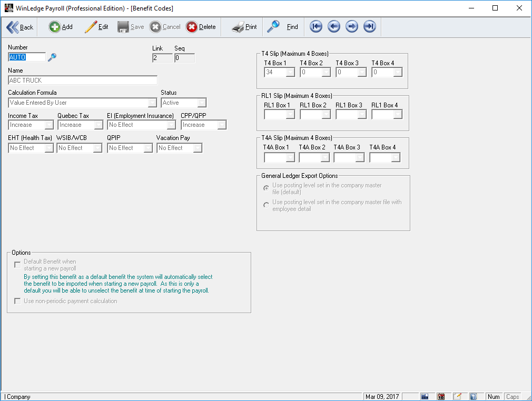Open the calendar icon in status bar
532x401 pixels.
[x=441, y=397]
